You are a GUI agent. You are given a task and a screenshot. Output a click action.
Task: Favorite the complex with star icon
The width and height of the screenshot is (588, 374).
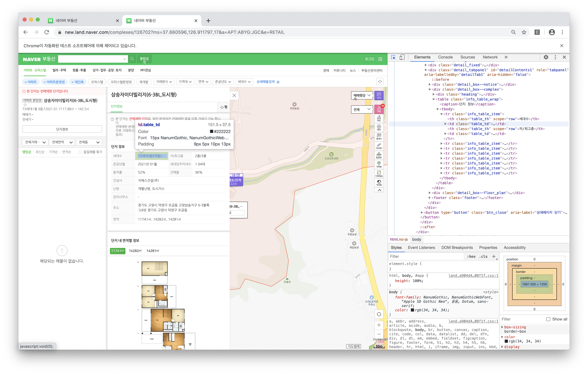click(25, 105)
